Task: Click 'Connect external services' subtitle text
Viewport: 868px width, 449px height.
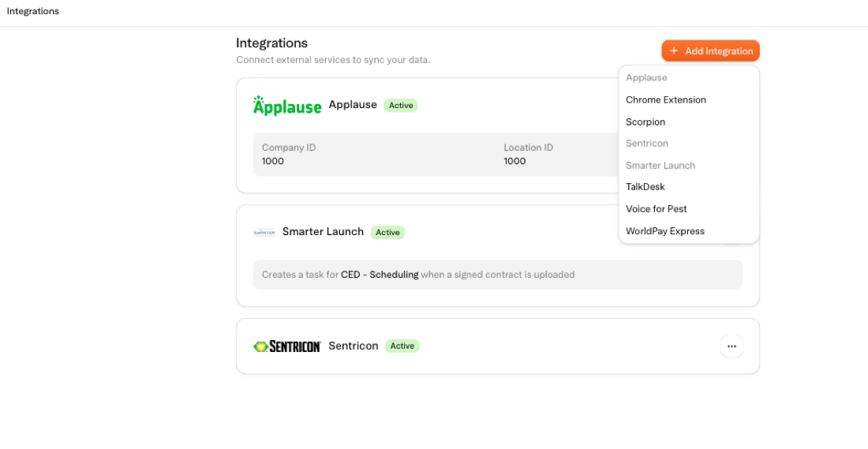Action: tap(333, 60)
